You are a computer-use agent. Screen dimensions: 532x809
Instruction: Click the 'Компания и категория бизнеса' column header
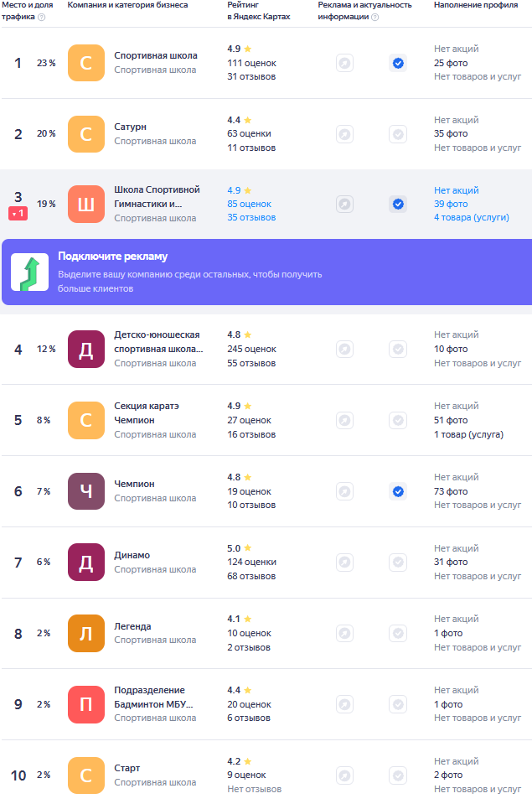coord(127,5)
